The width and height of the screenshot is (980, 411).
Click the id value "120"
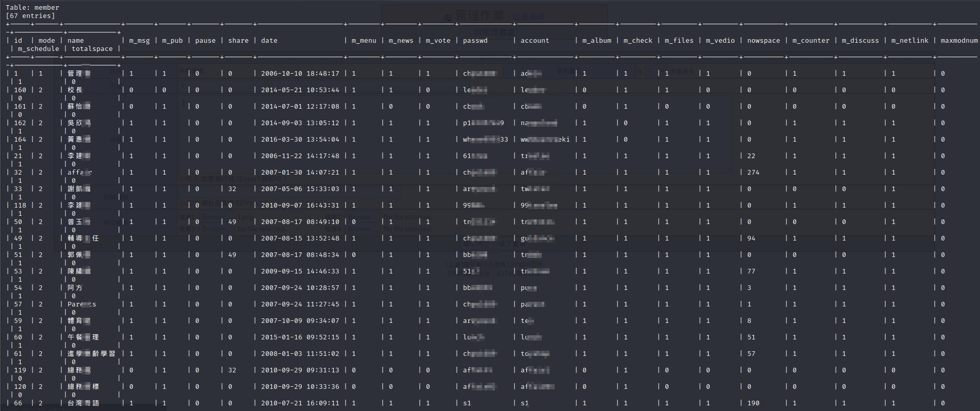click(x=20, y=387)
